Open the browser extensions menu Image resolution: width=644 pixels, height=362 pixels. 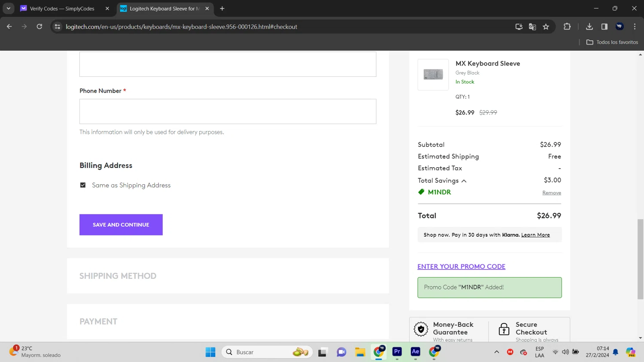click(567, 27)
